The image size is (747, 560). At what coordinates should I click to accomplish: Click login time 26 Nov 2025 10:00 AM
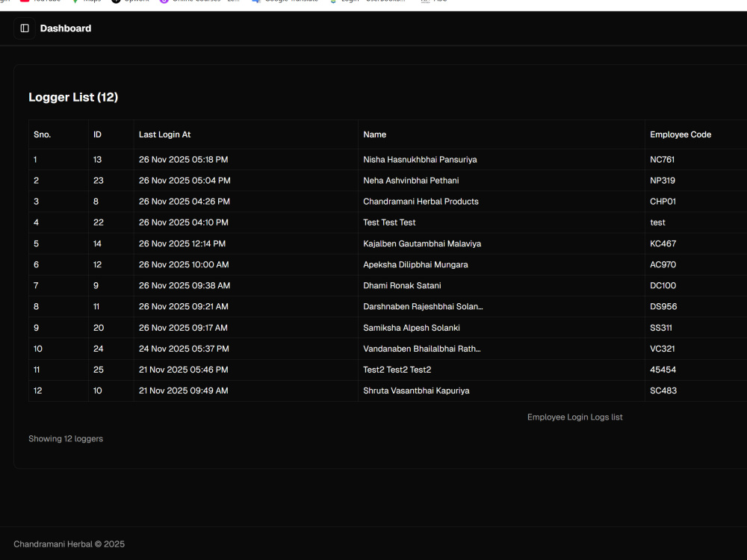pyautogui.click(x=184, y=265)
